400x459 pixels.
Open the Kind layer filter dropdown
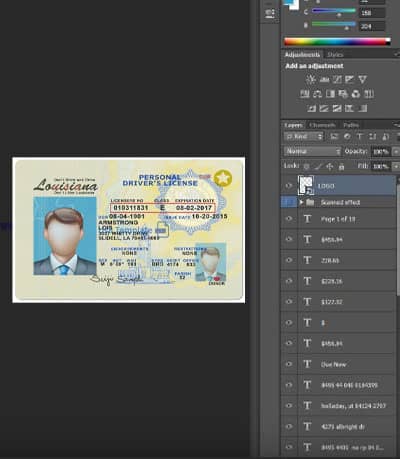(x=304, y=136)
